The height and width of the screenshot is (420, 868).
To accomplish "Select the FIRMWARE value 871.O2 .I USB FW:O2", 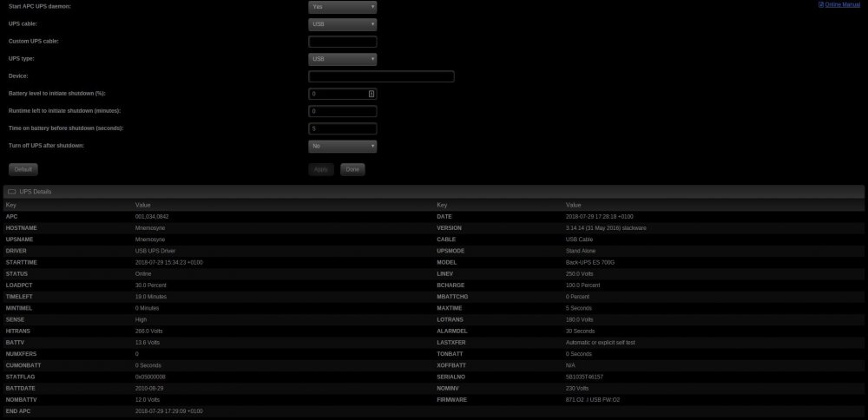I will click(593, 399).
